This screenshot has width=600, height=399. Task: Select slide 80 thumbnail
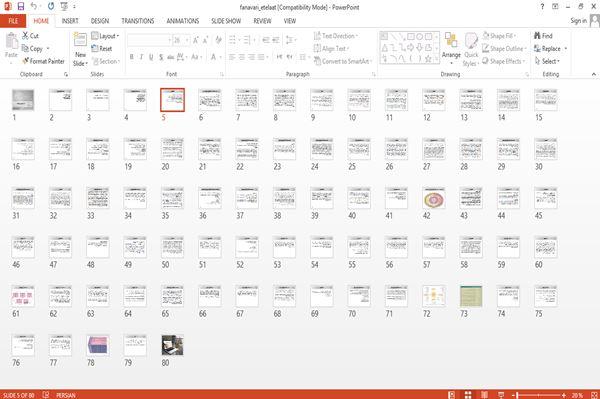pyautogui.click(x=172, y=345)
